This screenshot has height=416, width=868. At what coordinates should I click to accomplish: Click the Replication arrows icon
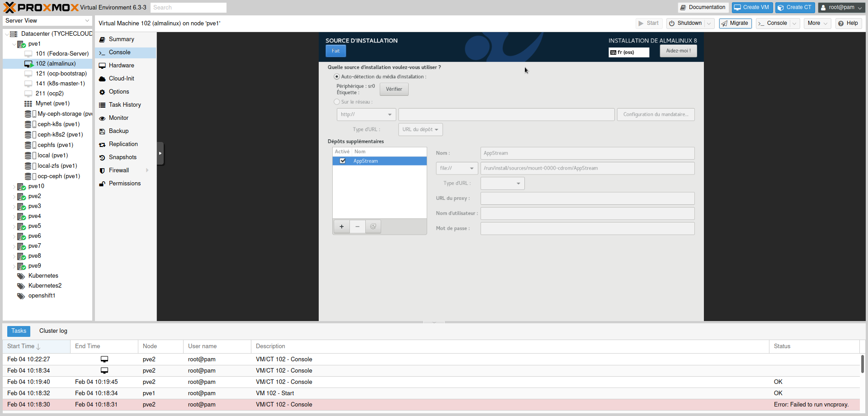[102, 145]
